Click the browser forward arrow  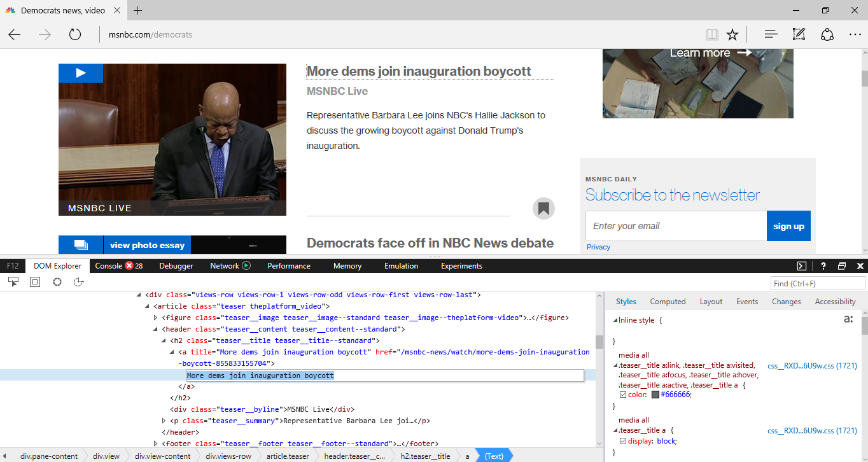[45, 34]
